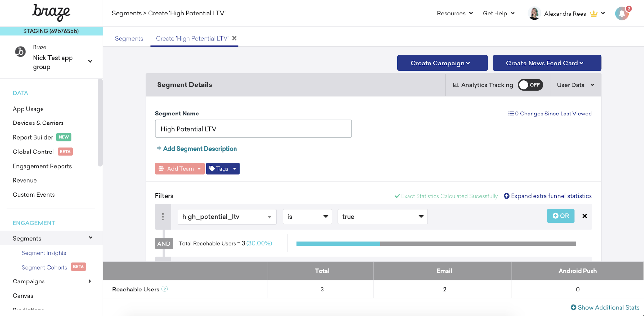Viewport: 644px width, 316px height.
Task: Toggle Analytics Tracking switch on
Action: pos(530,85)
